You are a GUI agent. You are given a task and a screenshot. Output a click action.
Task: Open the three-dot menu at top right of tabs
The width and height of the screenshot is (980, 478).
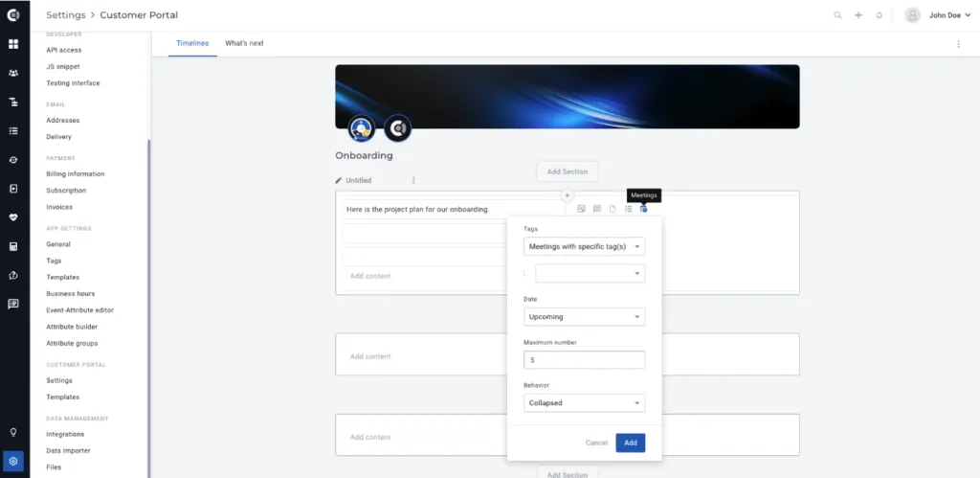tap(958, 44)
